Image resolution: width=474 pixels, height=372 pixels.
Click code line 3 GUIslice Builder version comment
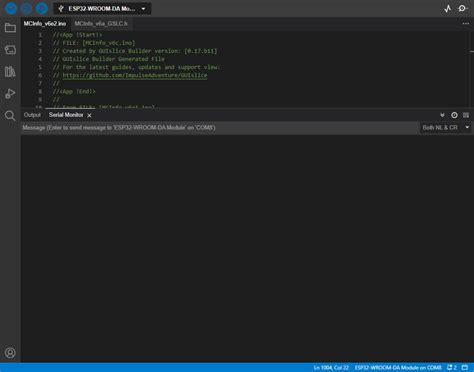click(x=135, y=51)
